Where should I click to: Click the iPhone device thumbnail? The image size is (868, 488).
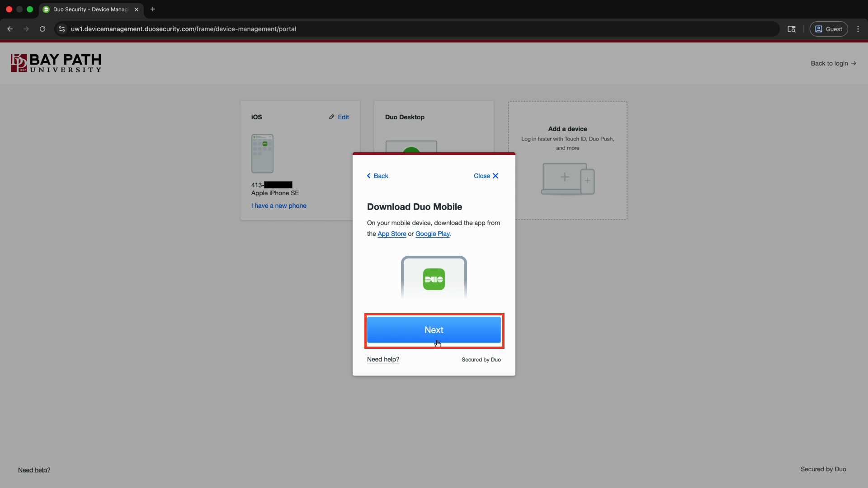[262, 154]
